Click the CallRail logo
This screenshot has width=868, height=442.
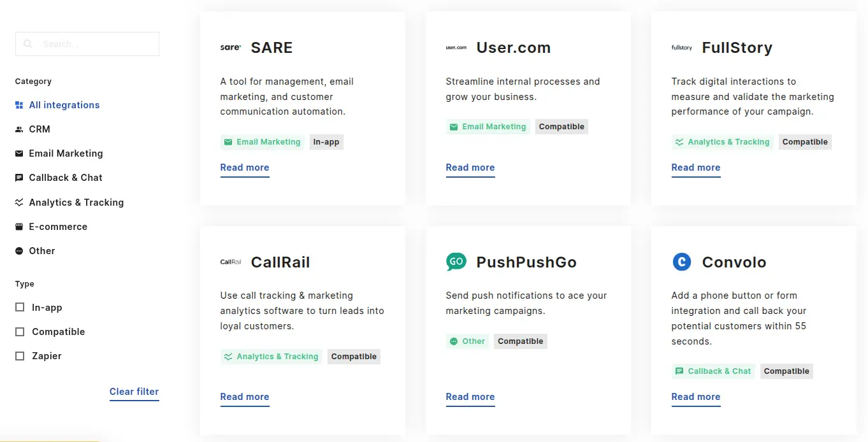pos(230,261)
